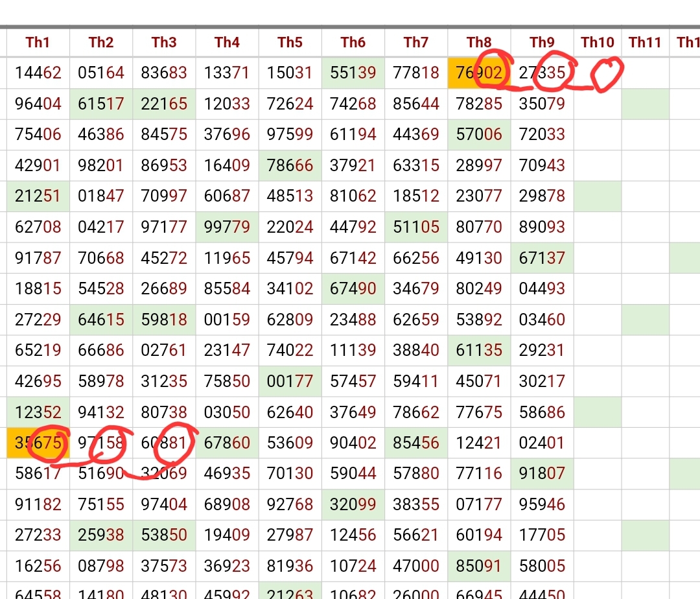Click circled cell 27335 in Th9
700x599 pixels.
(542, 73)
